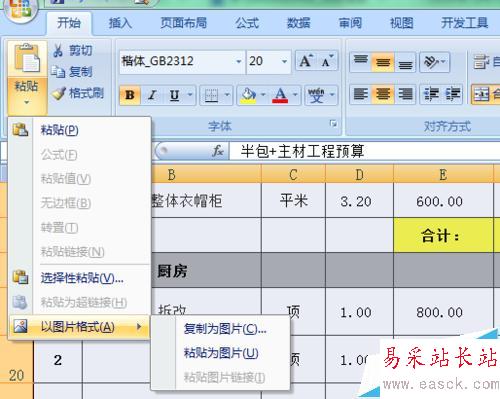The height and width of the screenshot is (399, 500).
Task: Switch to the 数据 tab
Action: point(299,23)
